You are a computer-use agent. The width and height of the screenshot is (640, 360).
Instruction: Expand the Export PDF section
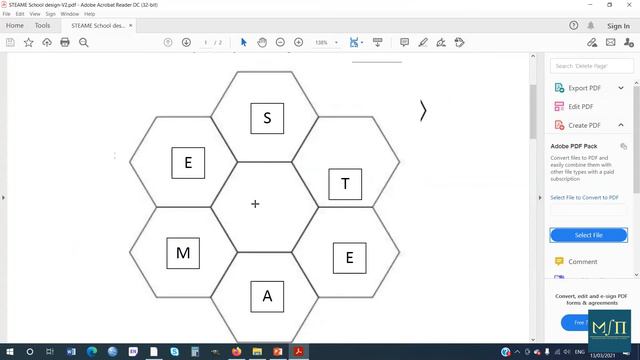621,88
